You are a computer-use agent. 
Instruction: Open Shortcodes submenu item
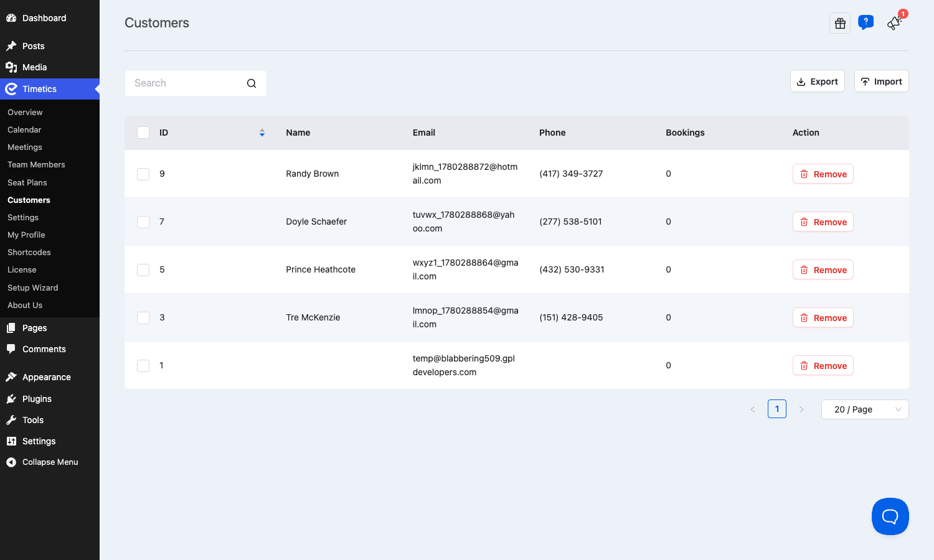pyautogui.click(x=29, y=252)
